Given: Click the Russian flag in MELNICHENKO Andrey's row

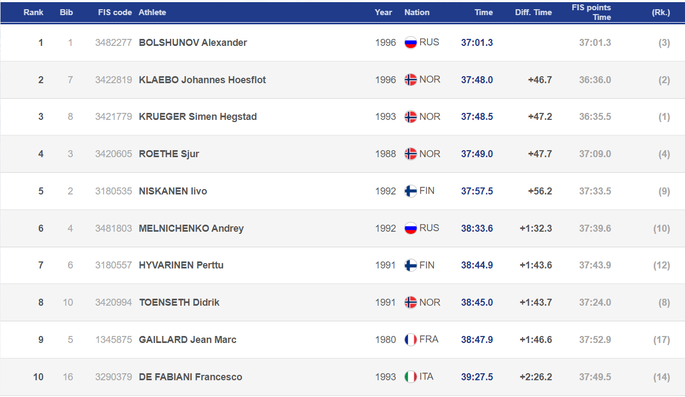Looking at the screenshot, I should [x=411, y=228].
